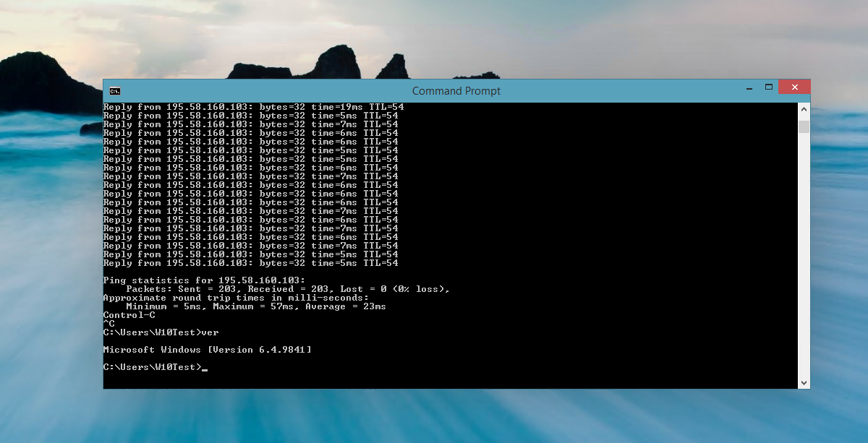Click 'Microsoft Windows [Version 6.4.9841]' text
This screenshot has width=868, height=443.
coord(208,350)
